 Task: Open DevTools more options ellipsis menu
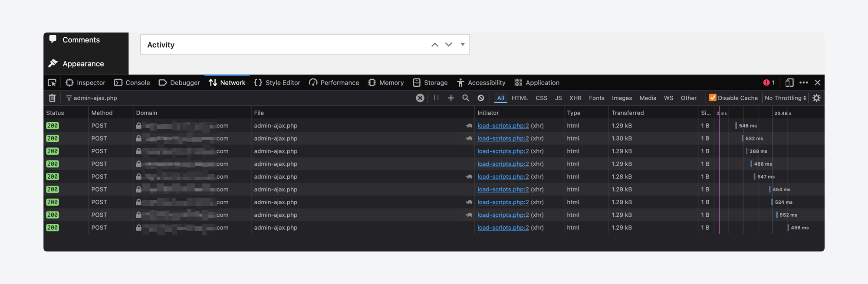804,83
